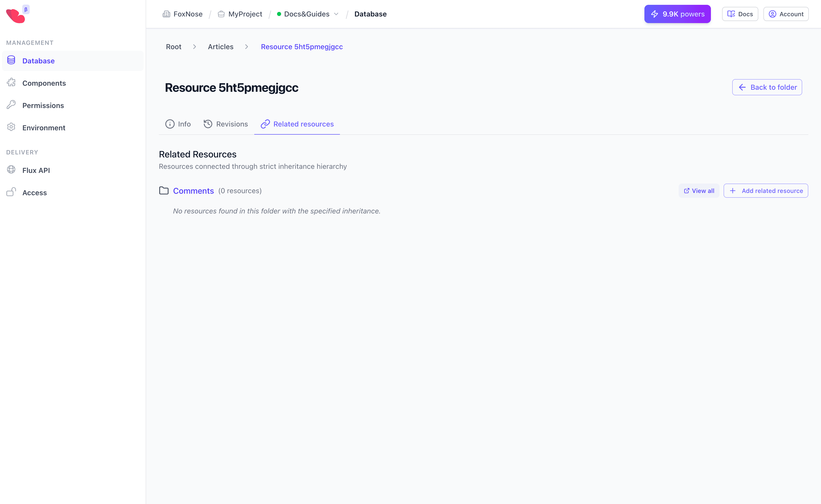The width and height of the screenshot is (821, 504).
Task: Switch to the Revisions tab
Action: 226,124
